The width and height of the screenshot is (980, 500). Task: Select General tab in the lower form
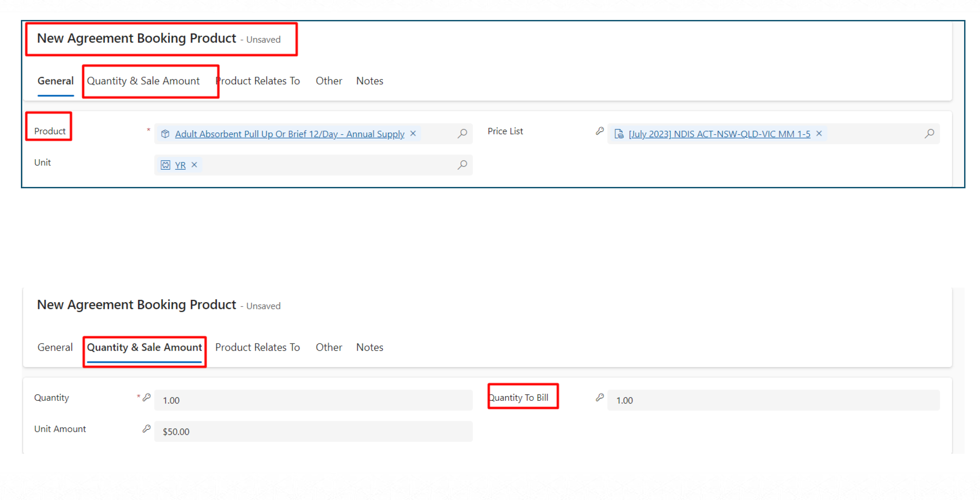coord(55,347)
